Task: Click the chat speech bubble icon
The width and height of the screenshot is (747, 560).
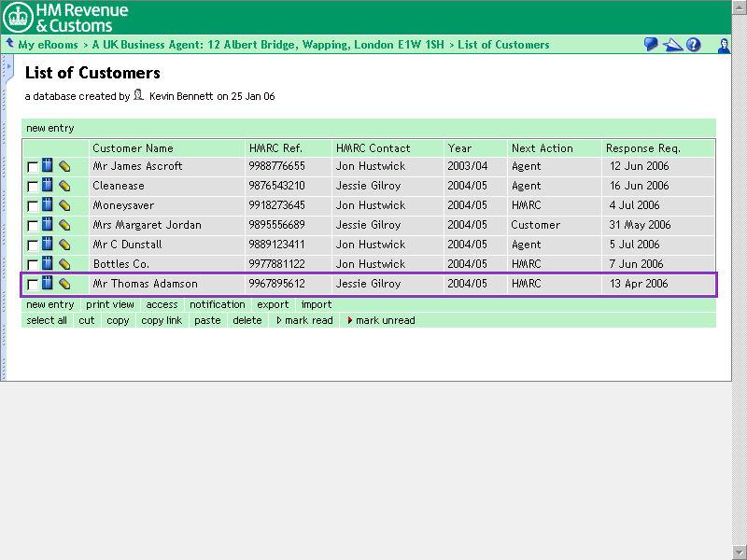Action: click(x=651, y=45)
